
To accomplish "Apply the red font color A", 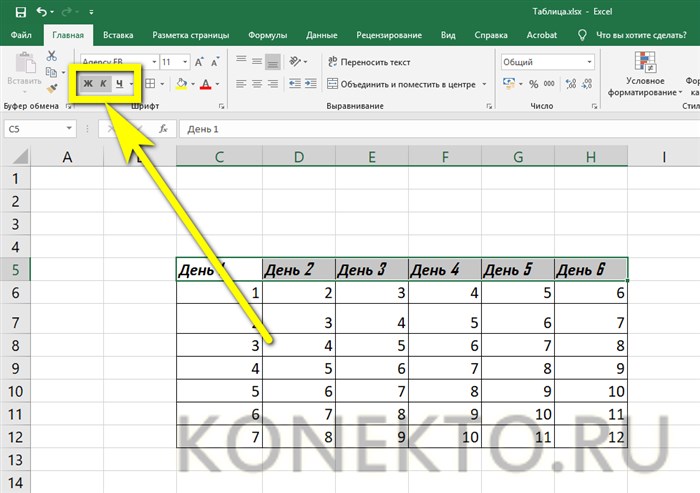I will 205,84.
